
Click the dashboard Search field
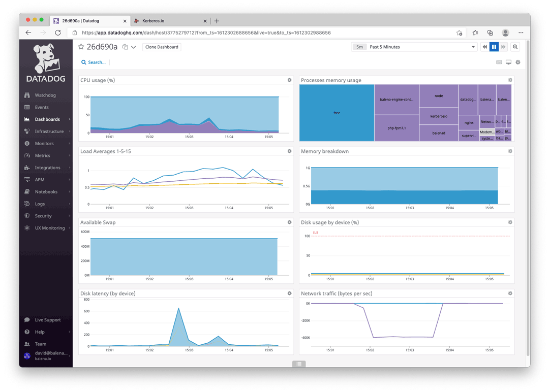pyautogui.click(x=94, y=62)
